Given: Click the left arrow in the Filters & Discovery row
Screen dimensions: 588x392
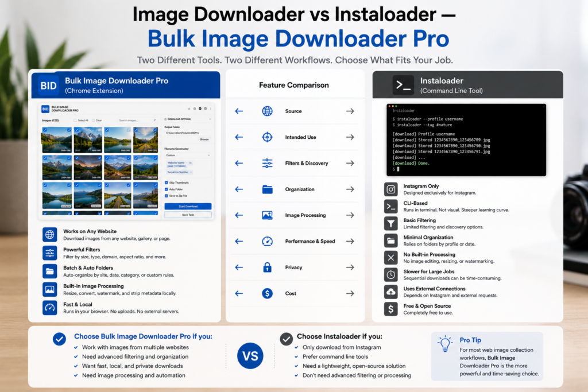Looking at the screenshot, I should [239, 163].
